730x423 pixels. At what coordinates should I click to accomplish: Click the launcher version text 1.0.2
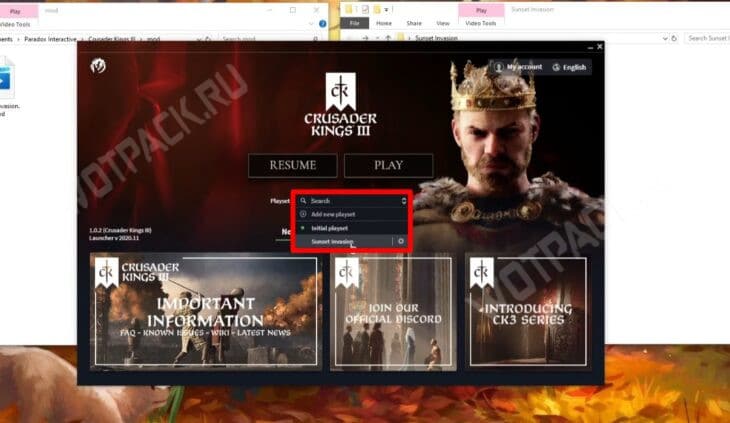120,230
